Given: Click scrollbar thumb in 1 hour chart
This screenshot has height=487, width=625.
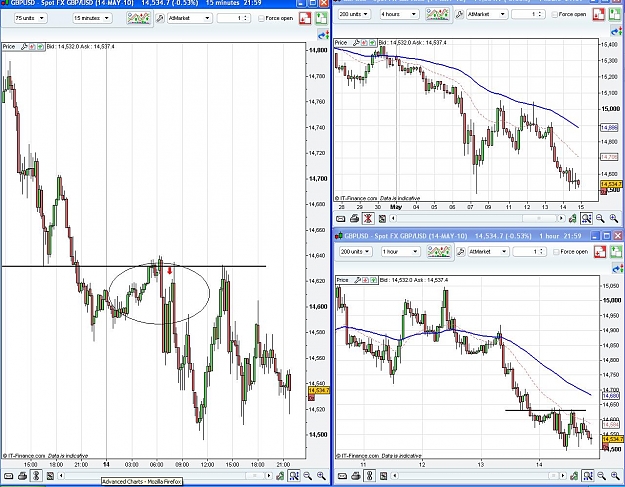Looking at the screenshot, I should [x=553, y=475].
